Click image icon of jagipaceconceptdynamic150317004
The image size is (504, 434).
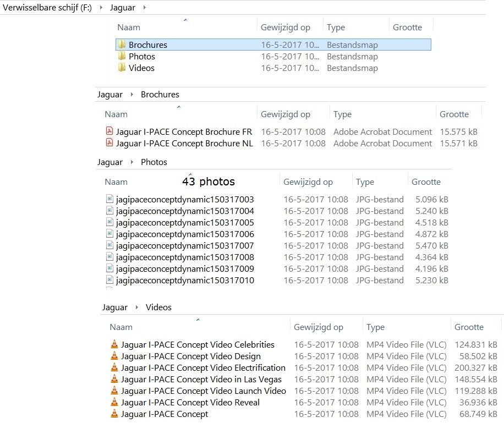point(109,211)
